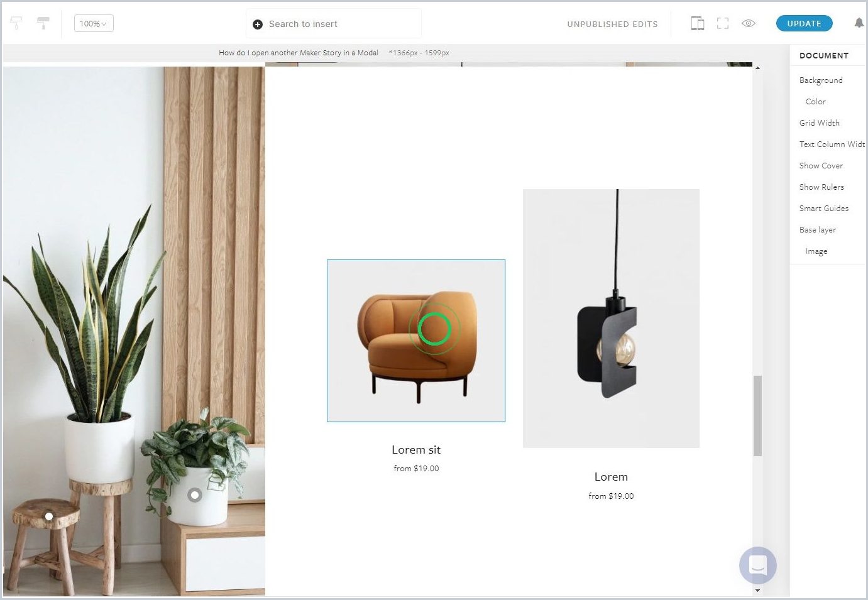Viewport: 868px width, 600px height.
Task: Click the DOCUMENT panel header
Action: (824, 55)
